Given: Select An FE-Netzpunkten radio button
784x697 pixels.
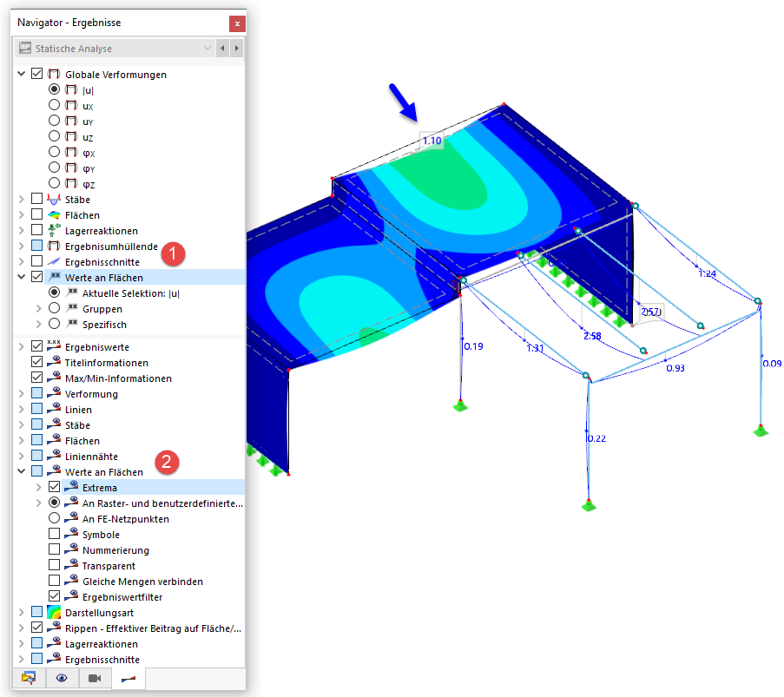Looking at the screenshot, I should pyautogui.click(x=54, y=518).
